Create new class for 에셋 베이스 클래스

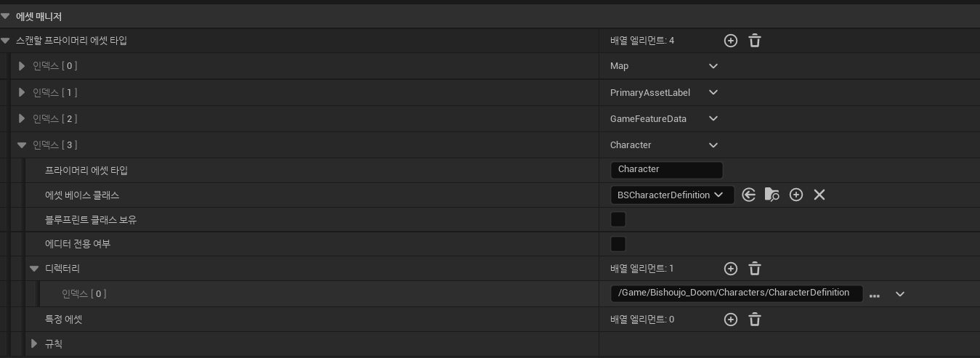pos(796,195)
